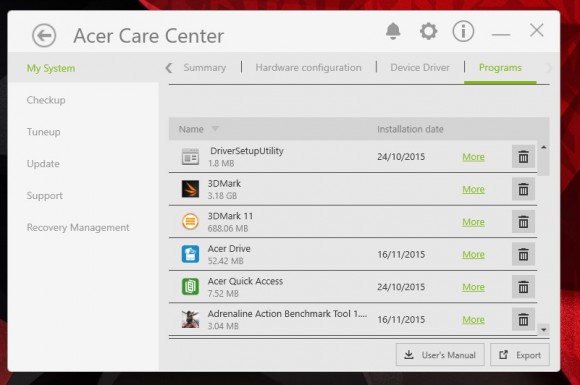580x385 pixels.
Task: Click the Name column header
Action: click(x=191, y=129)
